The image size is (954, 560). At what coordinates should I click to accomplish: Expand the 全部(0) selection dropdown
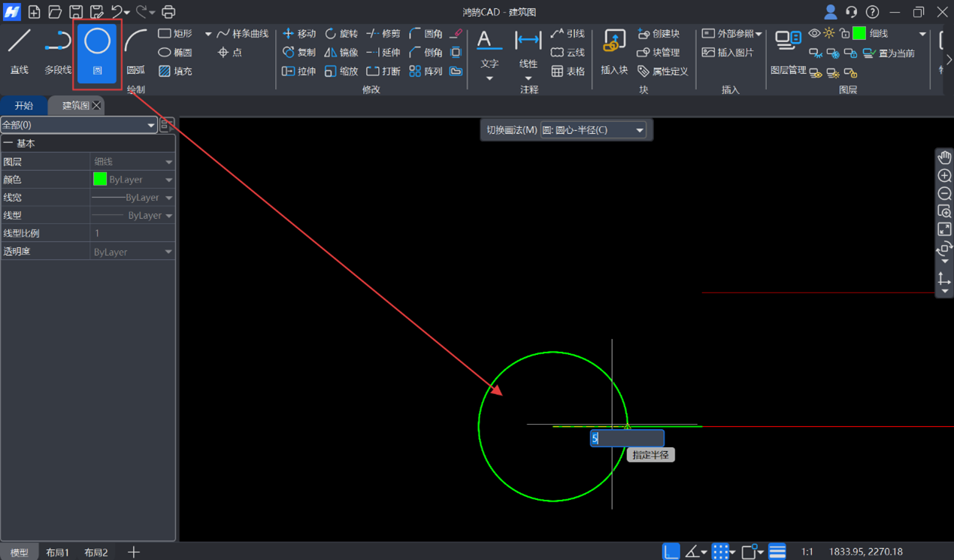[78, 125]
